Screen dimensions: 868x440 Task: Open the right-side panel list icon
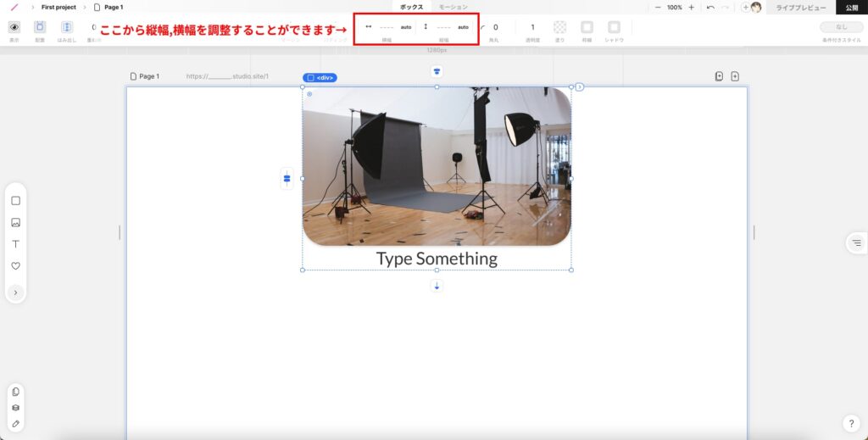(856, 243)
